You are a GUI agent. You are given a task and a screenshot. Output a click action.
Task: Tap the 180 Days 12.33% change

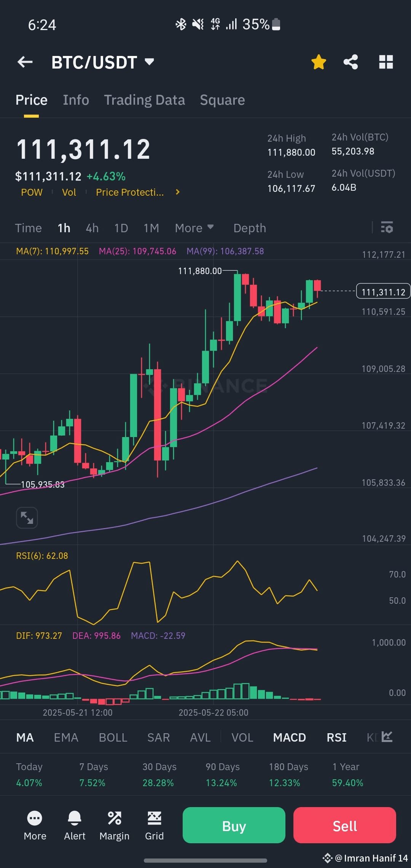(x=284, y=783)
